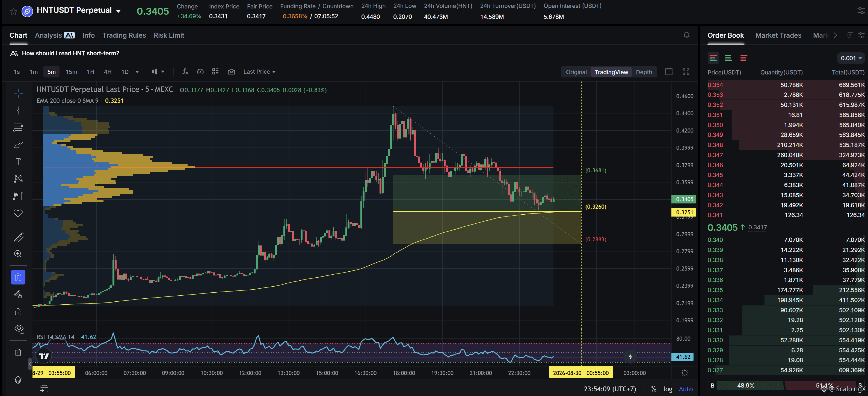The width and height of the screenshot is (868, 396).
Task: Select the 1D timeframe
Action: click(x=125, y=72)
